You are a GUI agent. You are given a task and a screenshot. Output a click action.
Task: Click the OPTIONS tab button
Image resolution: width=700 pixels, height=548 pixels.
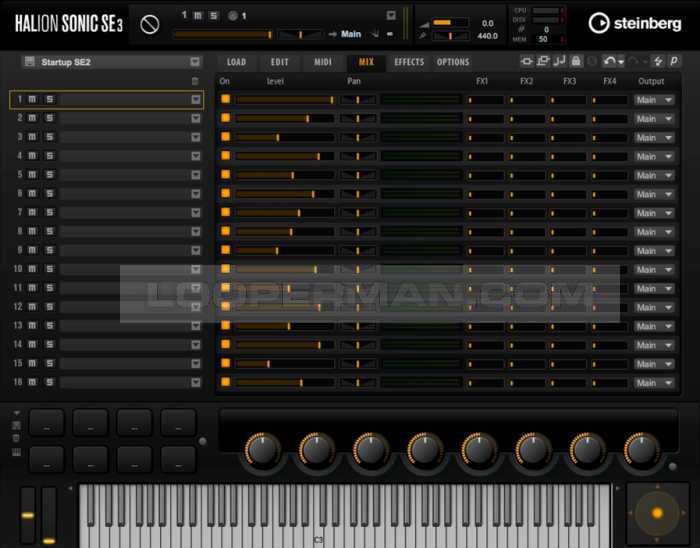tap(453, 62)
